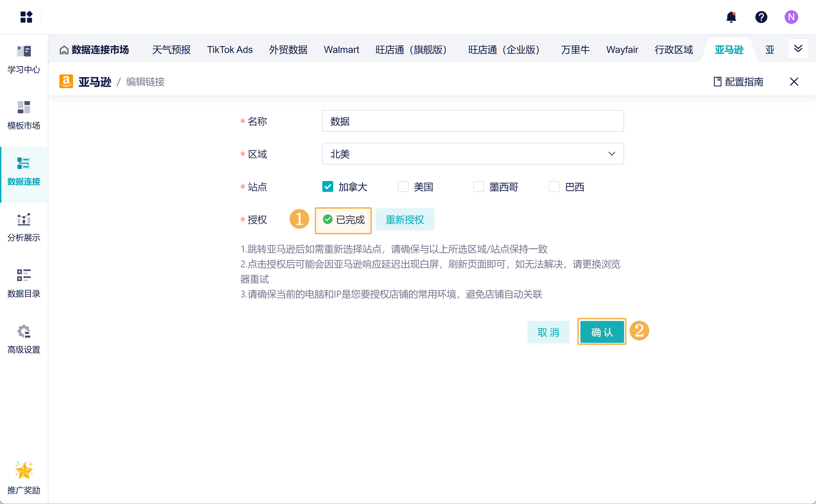This screenshot has height=504, width=816.
Task: Open 推广奖励 star icon
Action: pos(24,471)
